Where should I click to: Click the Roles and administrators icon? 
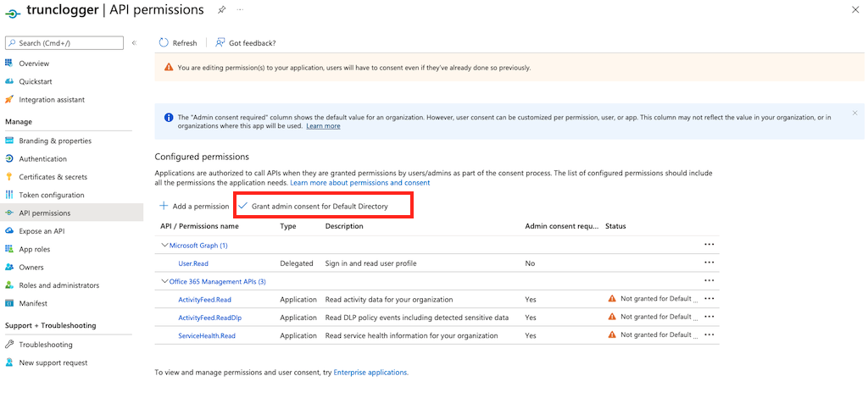point(8,285)
